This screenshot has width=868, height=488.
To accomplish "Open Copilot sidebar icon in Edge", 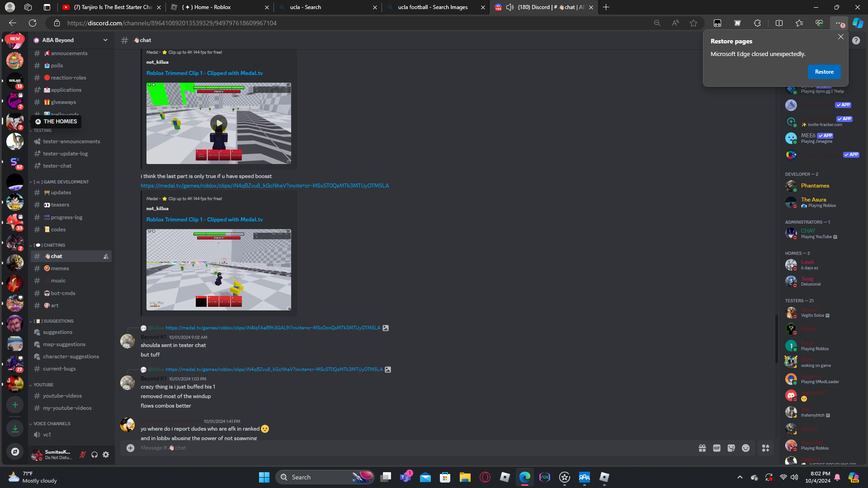I will pyautogui.click(x=858, y=23).
